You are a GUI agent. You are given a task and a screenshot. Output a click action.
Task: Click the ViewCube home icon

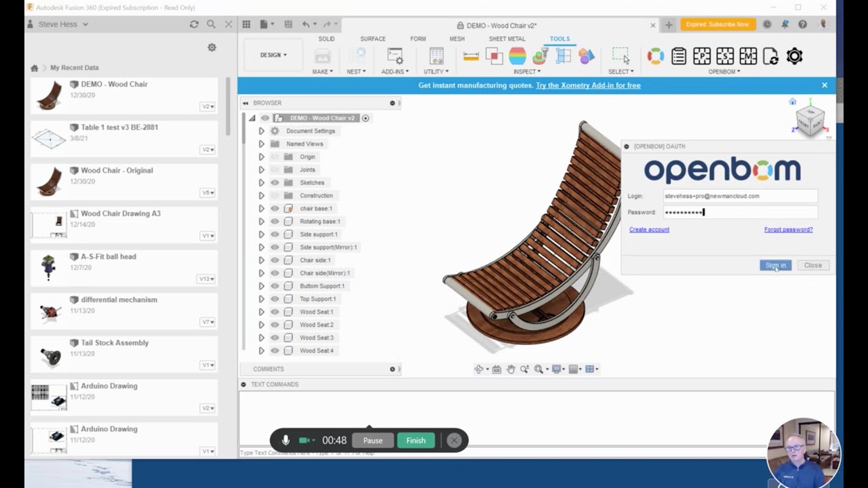(793, 102)
